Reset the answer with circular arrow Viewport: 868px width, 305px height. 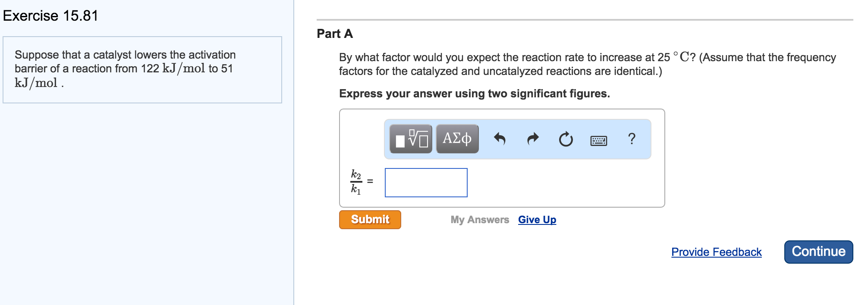coord(566,139)
